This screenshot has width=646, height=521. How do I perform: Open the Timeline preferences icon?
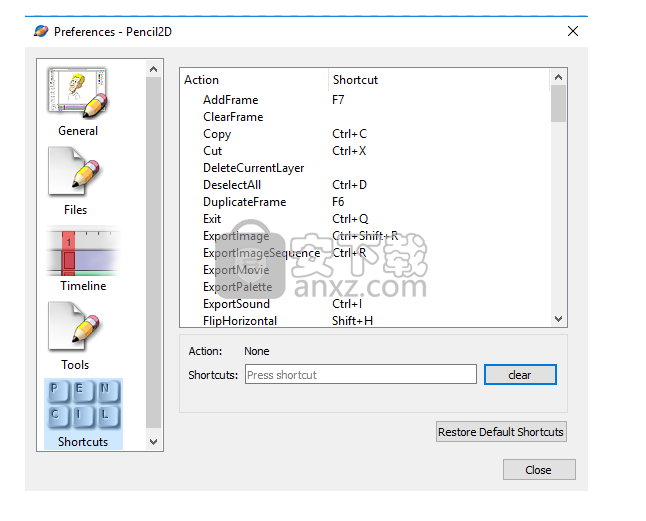pyautogui.click(x=83, y=259)
